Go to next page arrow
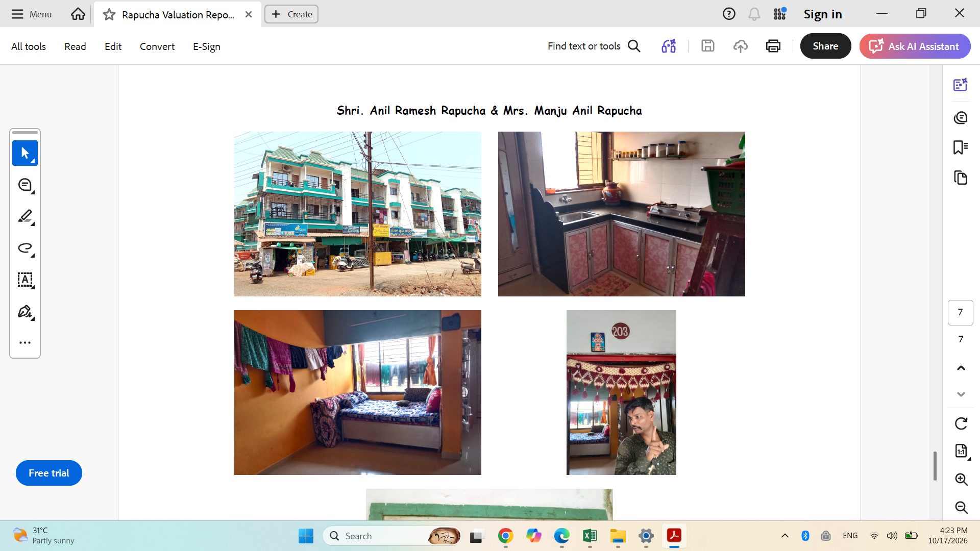 961,394
